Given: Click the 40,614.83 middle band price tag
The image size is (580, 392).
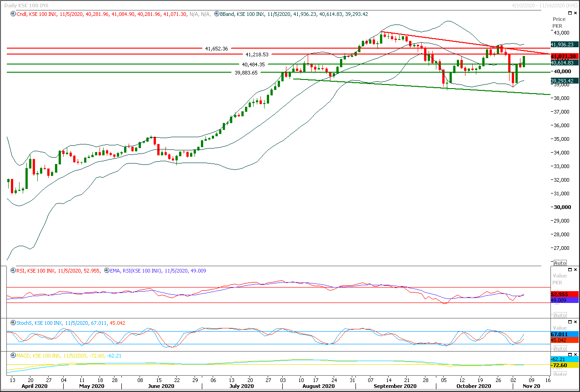Looking at the screenshot, I should [x=565, y=63].
